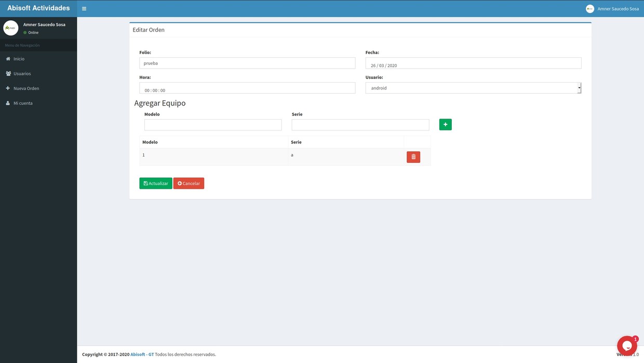Click the Hora time field
The width and height of the screenshot is (644, 363).
point(247,88)
